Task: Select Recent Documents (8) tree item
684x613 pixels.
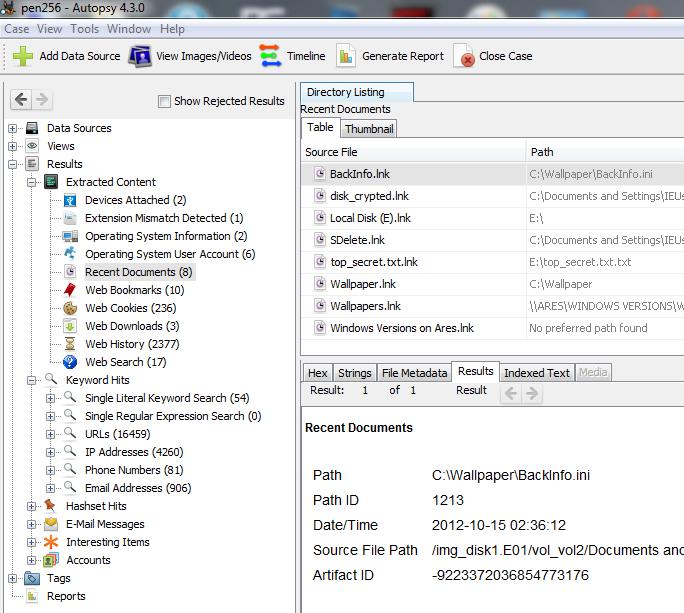Action: tap(139, 272)
